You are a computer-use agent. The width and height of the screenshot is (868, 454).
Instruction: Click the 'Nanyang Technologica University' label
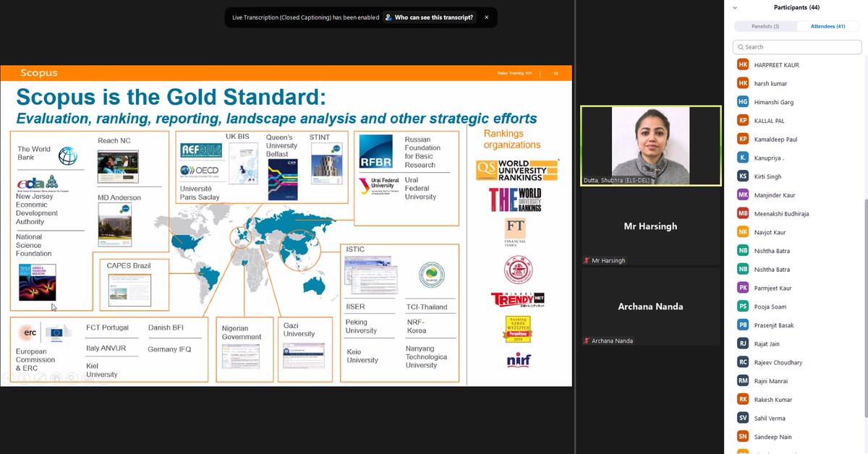point(427,357)
